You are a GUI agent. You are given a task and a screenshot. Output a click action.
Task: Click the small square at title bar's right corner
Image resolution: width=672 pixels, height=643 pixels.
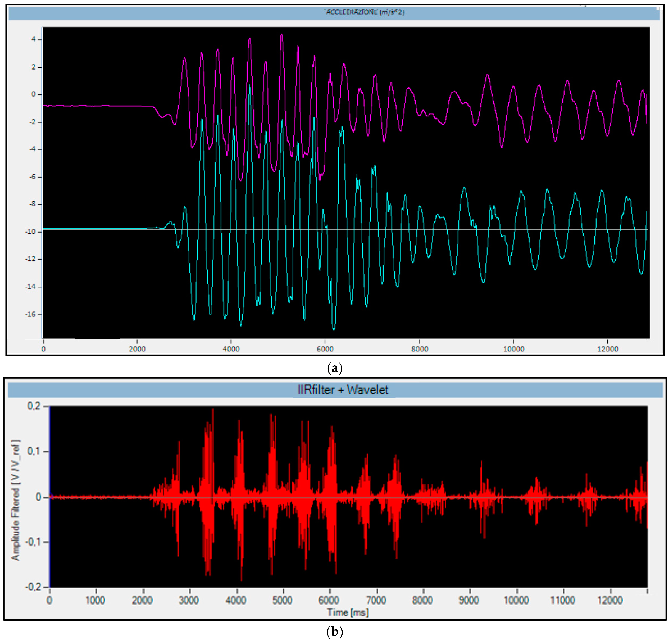[x=658, y=8]
